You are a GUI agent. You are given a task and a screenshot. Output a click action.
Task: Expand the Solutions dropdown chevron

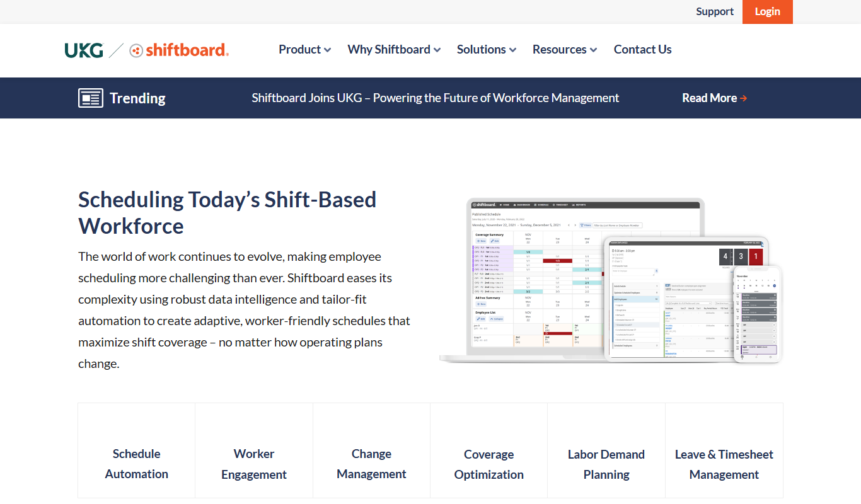tap(512, 50)
